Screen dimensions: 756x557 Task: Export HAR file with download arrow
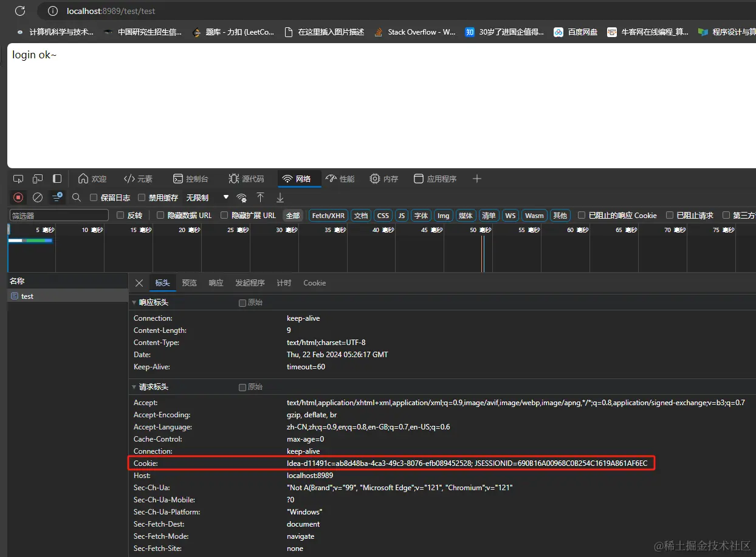pos(280,197)
